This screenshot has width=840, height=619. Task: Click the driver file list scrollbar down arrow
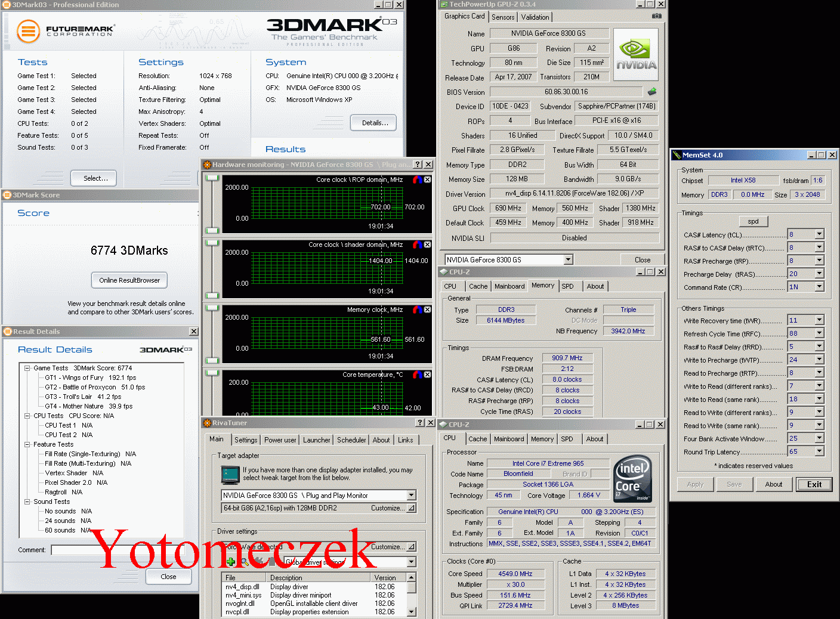411,612
